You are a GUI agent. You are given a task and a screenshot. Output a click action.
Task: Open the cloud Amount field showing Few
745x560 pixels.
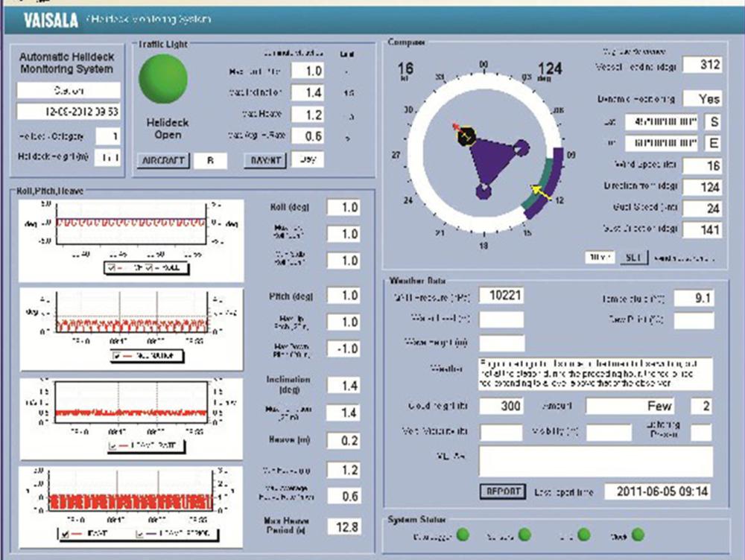tap(632, 406)
